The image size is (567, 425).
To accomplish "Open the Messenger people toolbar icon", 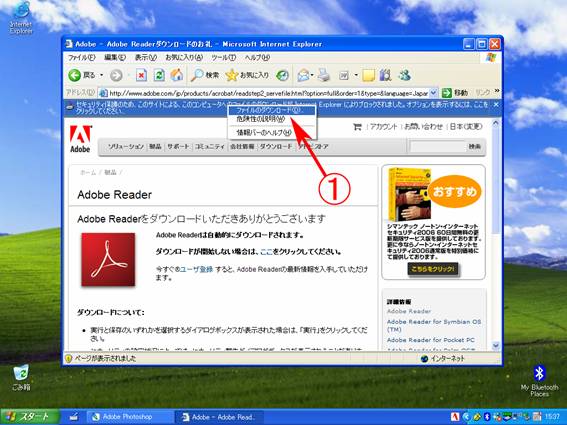I will click(404, 75).
